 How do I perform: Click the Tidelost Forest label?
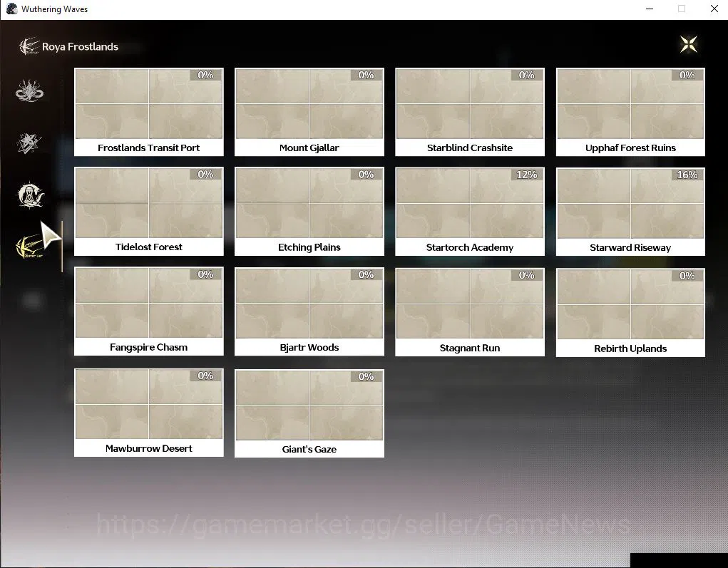[x=148, y=247]
